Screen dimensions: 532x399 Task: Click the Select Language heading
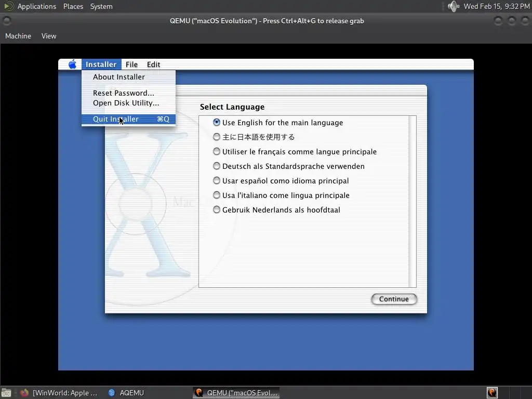pos(232,107)
